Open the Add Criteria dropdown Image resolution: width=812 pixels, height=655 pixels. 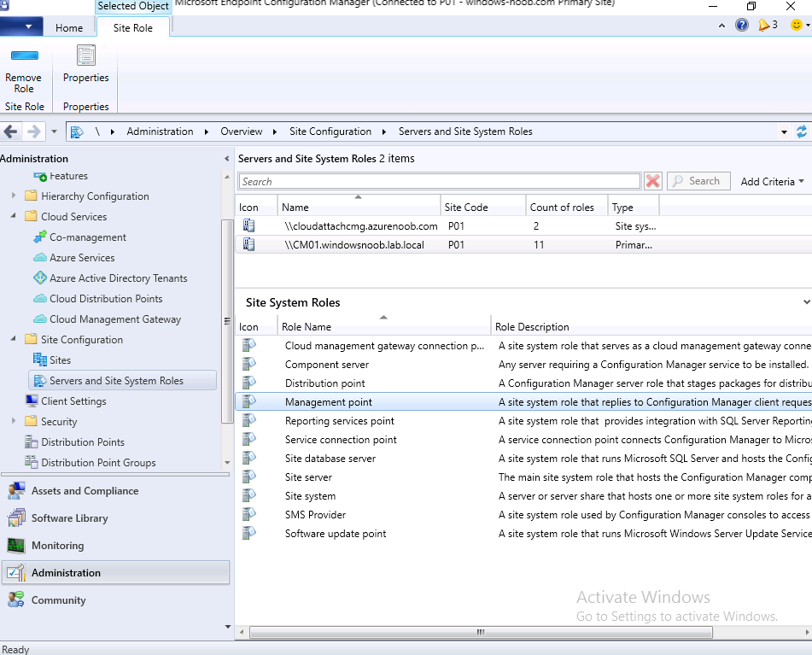pos(772,181)
